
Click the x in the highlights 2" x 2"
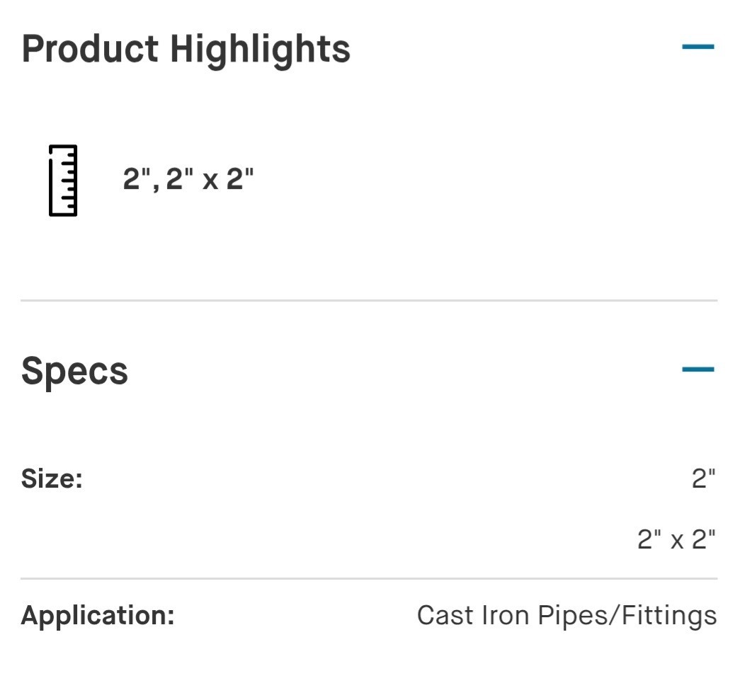coord(210,180)
